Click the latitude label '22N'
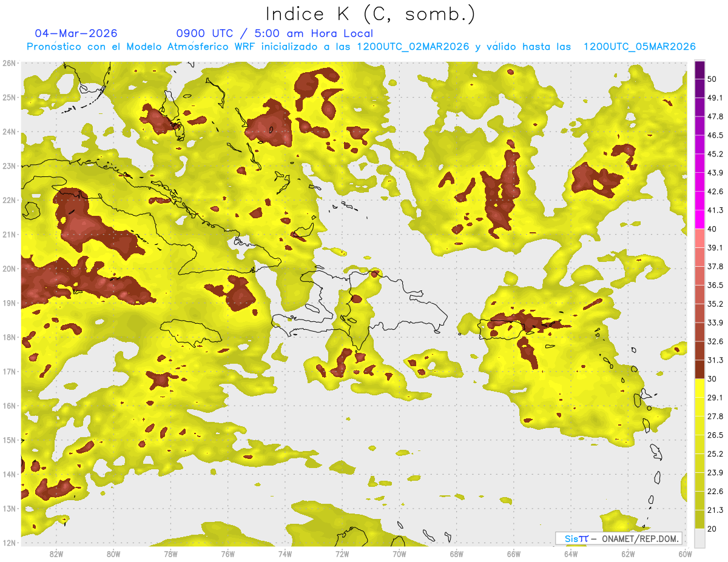 tap(9, 200)
